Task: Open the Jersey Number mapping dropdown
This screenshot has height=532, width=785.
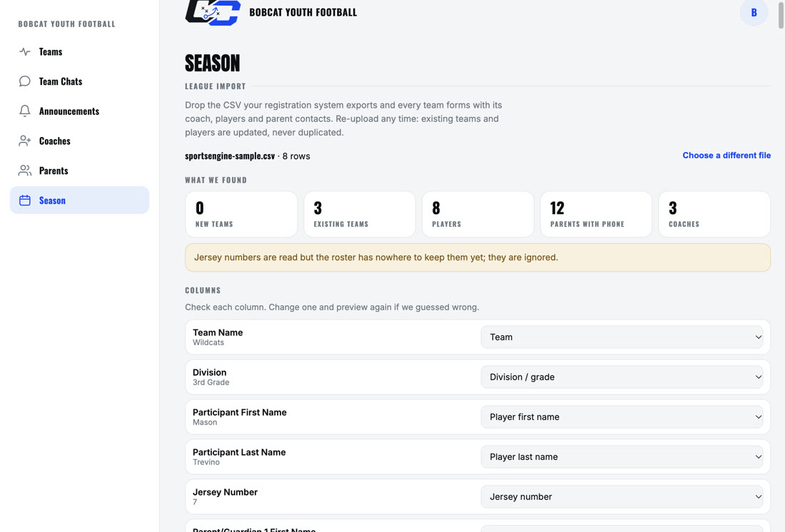Action: 622,496
